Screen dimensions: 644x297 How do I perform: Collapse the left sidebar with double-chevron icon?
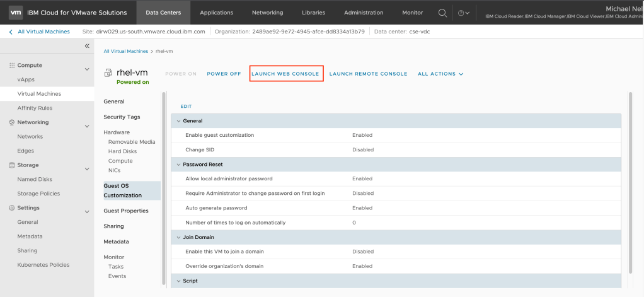coord(87,46)
